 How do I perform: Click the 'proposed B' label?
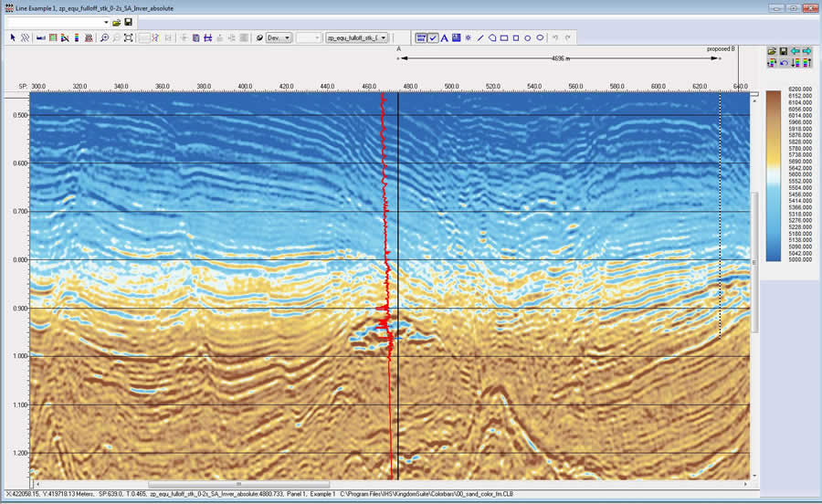pos(721,48)
